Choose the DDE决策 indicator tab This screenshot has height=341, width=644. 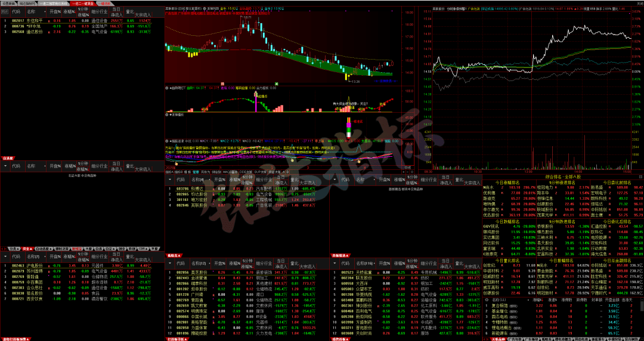(x=246, y=172)
